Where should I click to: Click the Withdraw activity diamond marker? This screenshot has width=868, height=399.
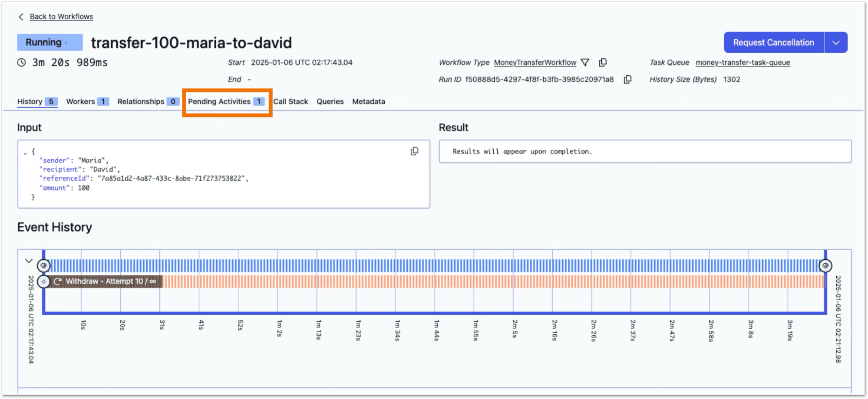[x=43, y=281]
